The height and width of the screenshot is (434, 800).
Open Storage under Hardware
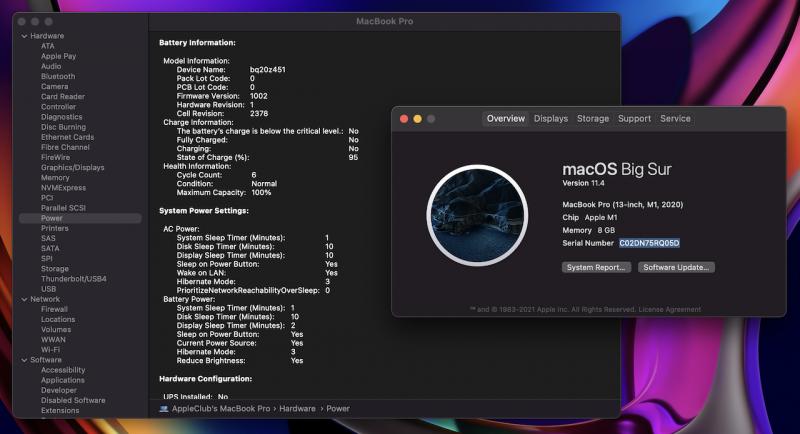pos(55,269)
